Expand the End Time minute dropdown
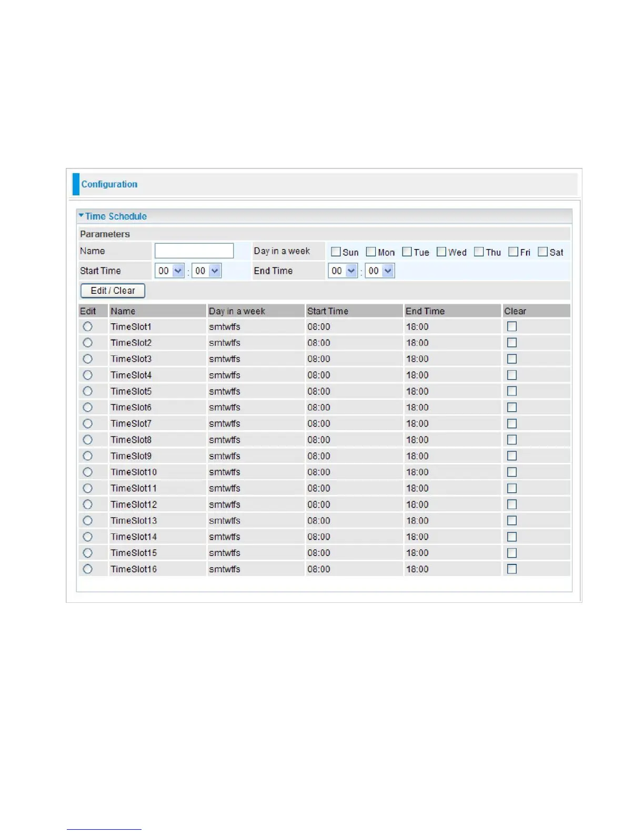Screen dimensions: 644x834 (379, 271)
